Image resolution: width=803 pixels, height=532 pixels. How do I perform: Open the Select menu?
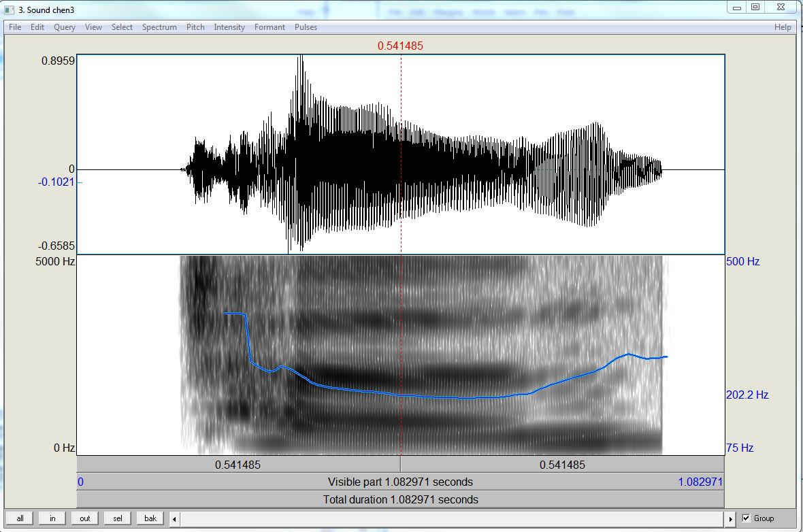click(x=122, y=27)
